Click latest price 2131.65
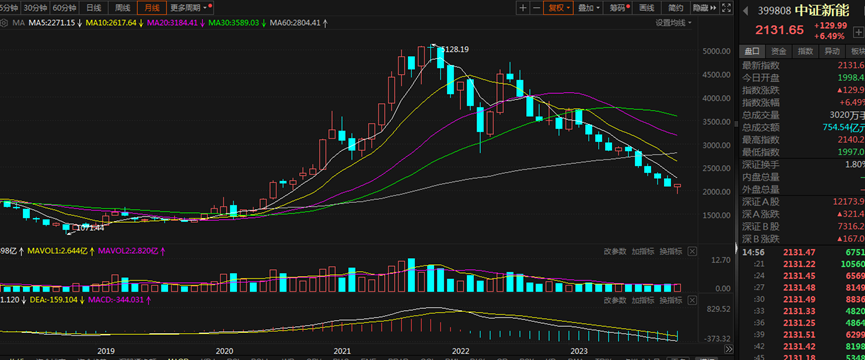The image size is (865, 360). 779,30
